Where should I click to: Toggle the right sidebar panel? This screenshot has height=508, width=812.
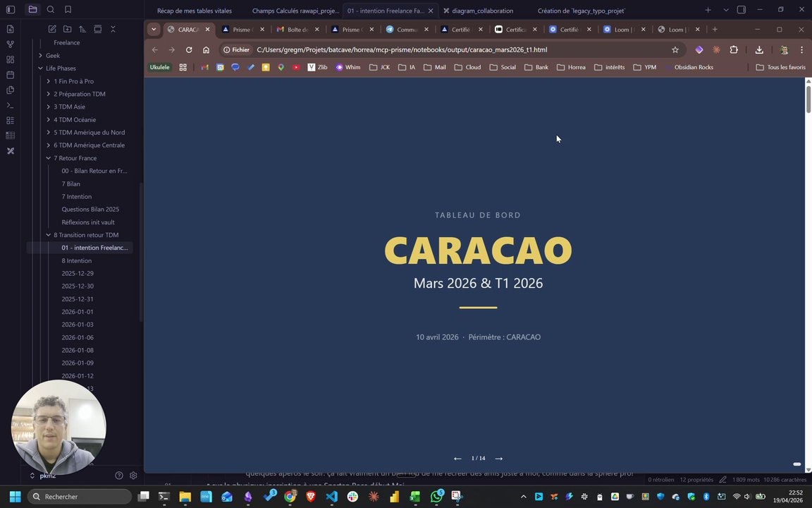click(x=742, y=10)
